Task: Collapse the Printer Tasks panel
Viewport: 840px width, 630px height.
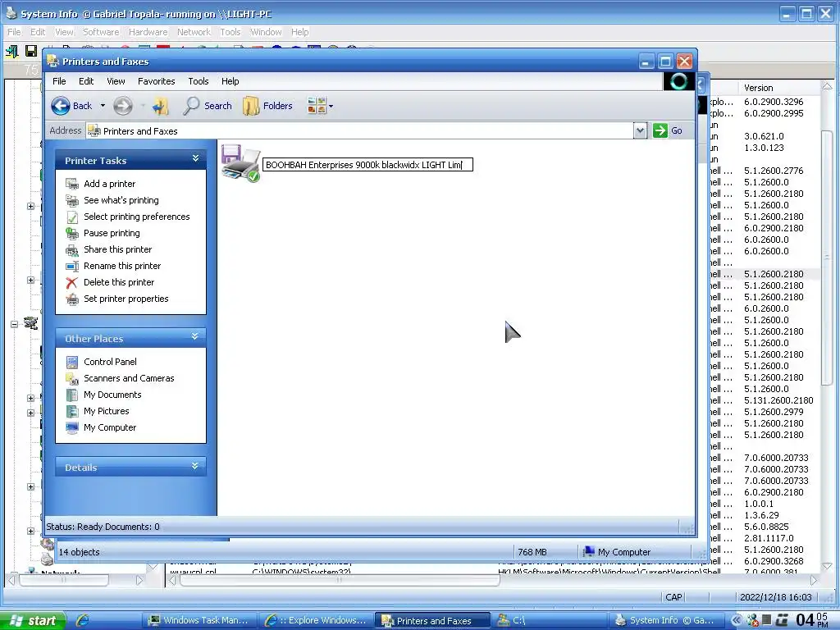Action: [x=195, y=158]
